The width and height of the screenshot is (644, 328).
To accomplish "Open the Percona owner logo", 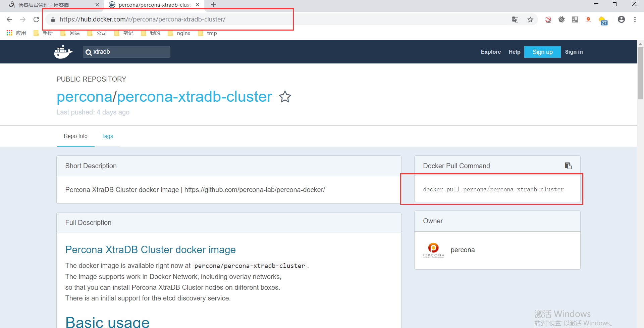I will pos(433,250).
